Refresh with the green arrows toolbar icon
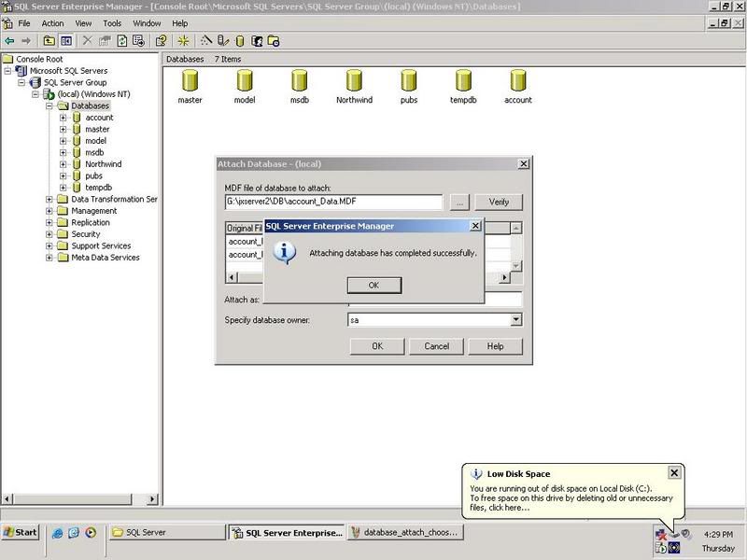Screen dimensions: 747x560 (122, 41)
